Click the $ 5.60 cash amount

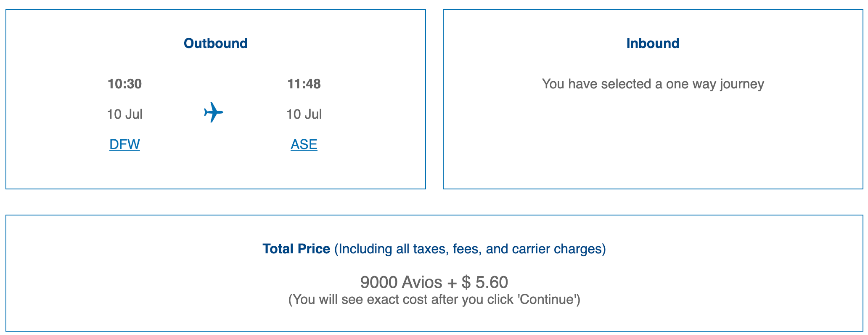(485, 282)
